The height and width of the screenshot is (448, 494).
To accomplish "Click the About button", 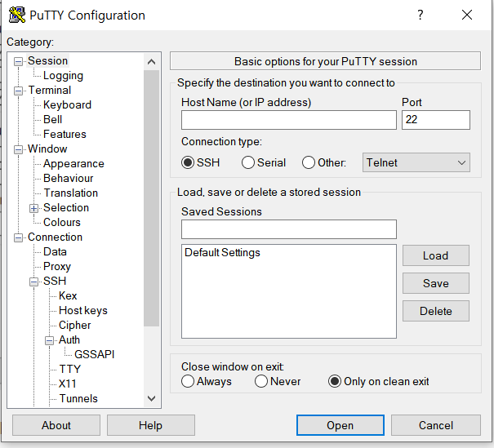I will click(x=56, y=425).
